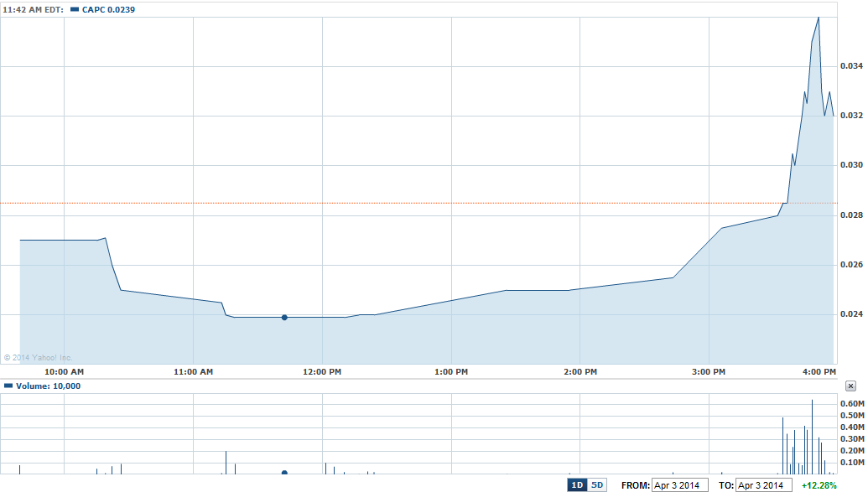Click the 2:00 PM axis label
The image size is (868, 492).
tap(580, 372)
